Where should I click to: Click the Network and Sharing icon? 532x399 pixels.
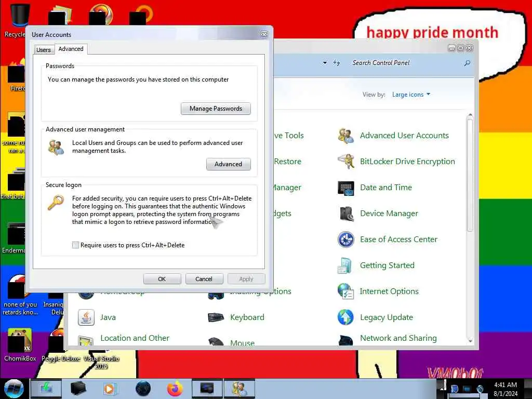point(345,340)
